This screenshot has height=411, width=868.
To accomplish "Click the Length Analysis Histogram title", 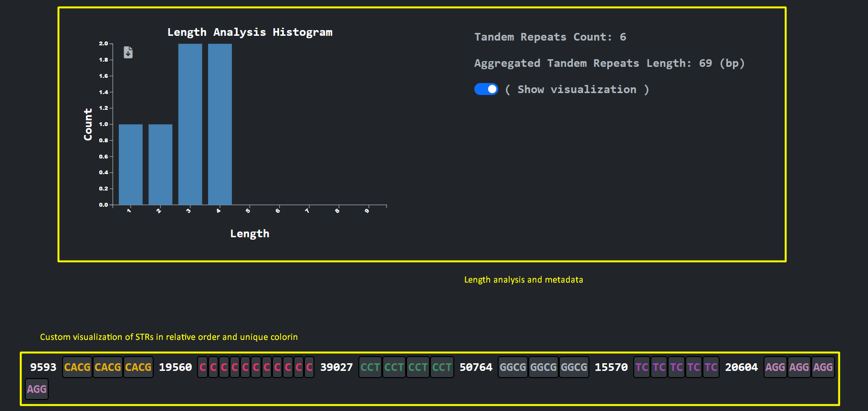I will click(x=250, y=32).
